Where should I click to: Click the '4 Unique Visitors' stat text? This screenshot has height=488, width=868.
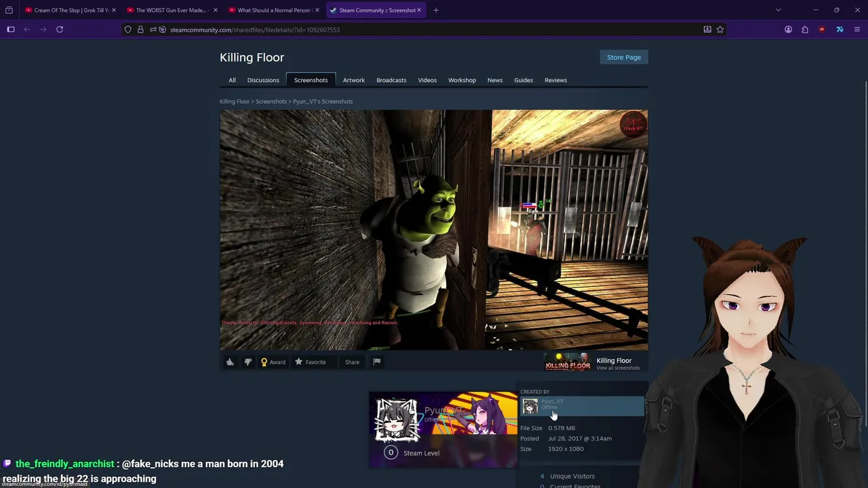567,476
